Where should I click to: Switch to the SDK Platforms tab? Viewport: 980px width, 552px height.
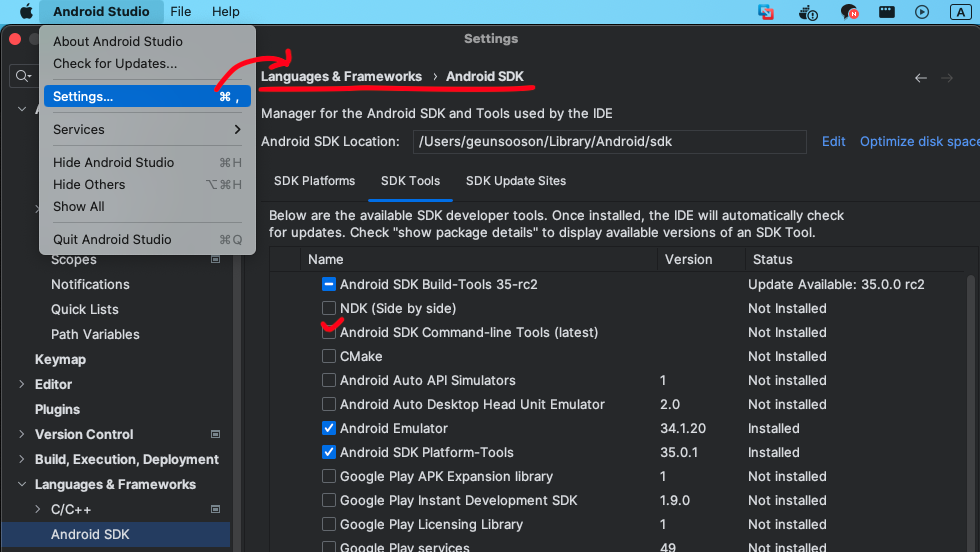pyautogui.click(x=314, y=181)
